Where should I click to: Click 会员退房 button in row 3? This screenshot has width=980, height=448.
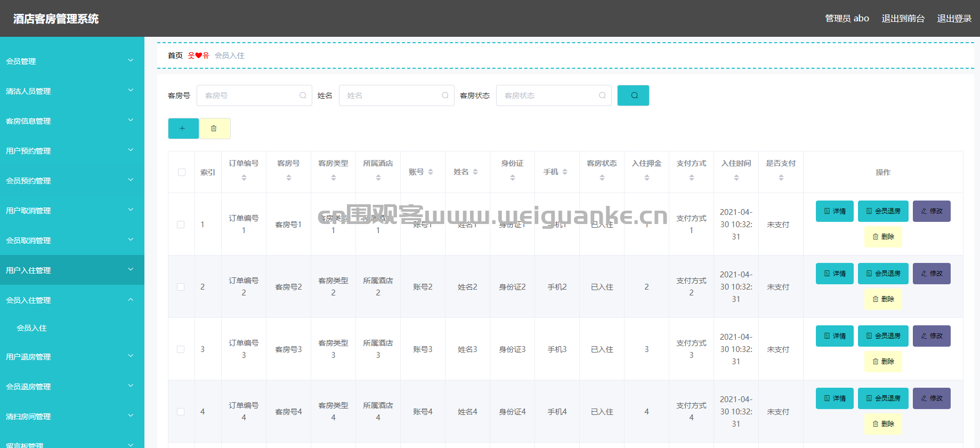point(882,336)
